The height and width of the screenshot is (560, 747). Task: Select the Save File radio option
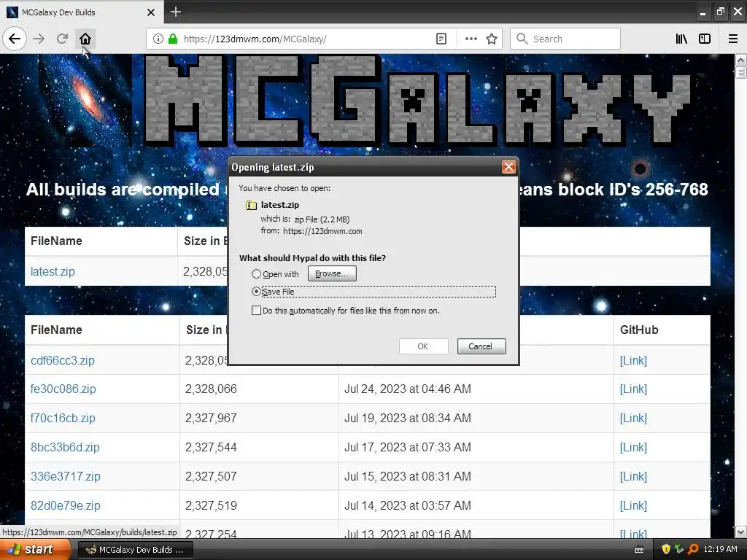(x=256, y=292)
